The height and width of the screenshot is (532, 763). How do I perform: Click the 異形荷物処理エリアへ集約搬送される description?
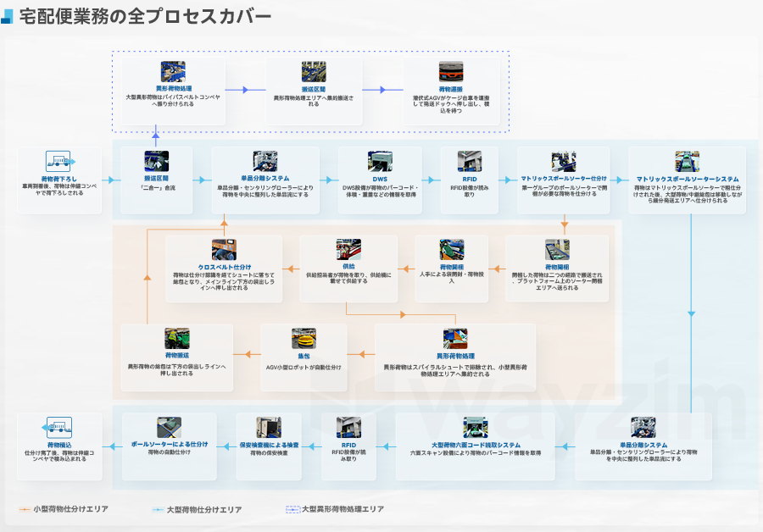(314, 101)
